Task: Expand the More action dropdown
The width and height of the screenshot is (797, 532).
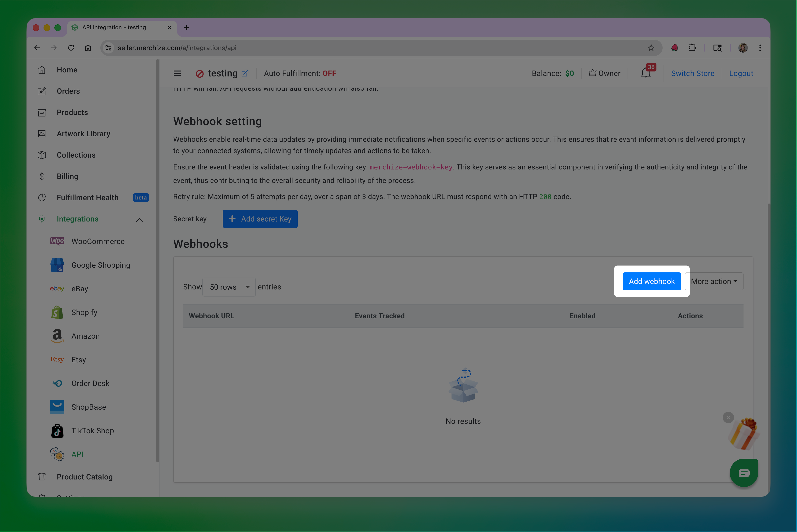Action: click(x=714, y=281)
